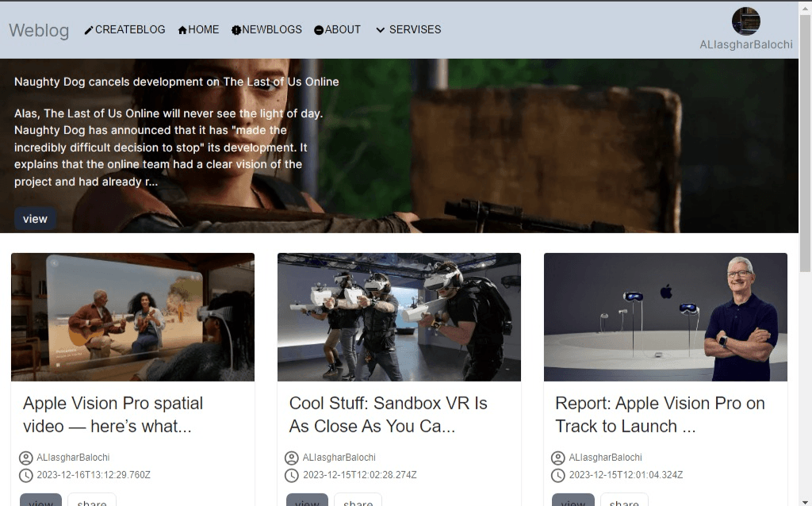Open the Tim Cook Apple Vision Pro thumbnail
The height and width of the screenshot is (506, 812).
tap(665, 317)
